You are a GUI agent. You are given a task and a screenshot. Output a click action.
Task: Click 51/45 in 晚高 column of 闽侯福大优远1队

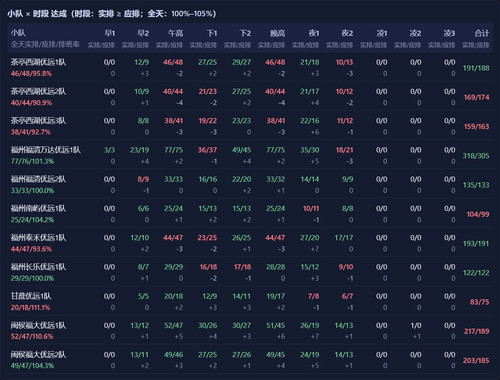tap(276, 325)
